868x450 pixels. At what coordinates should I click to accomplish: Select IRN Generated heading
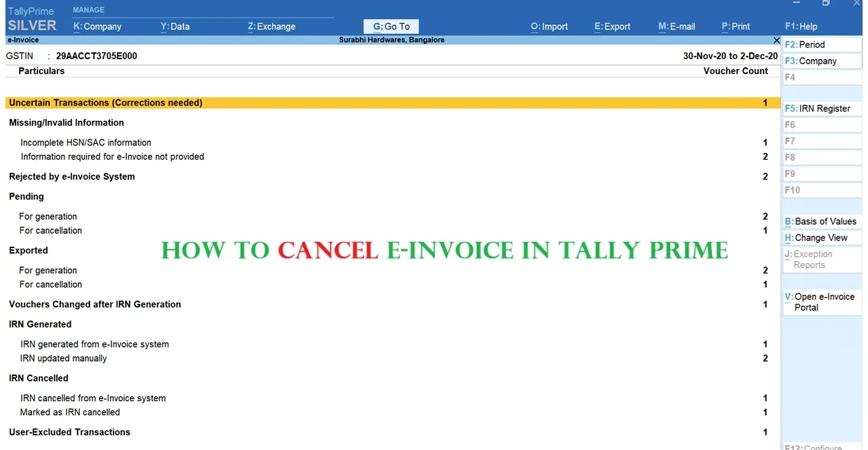(40, 324)
